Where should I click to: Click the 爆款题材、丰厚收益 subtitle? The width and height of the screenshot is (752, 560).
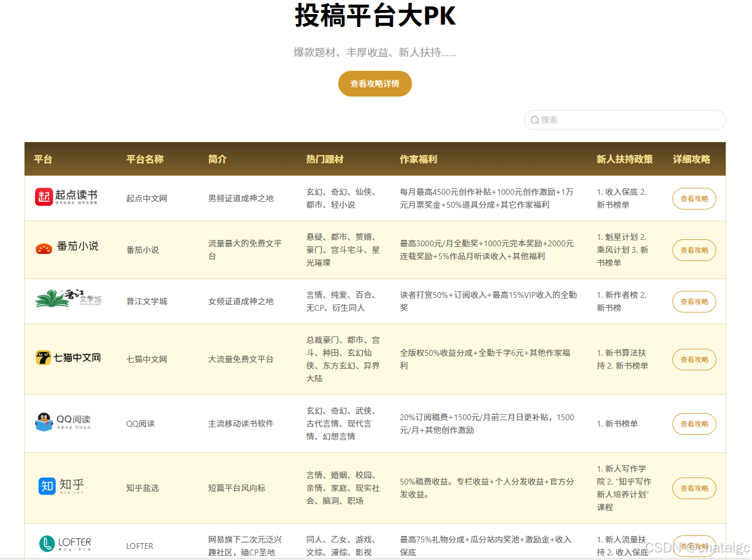pos(375,53)
